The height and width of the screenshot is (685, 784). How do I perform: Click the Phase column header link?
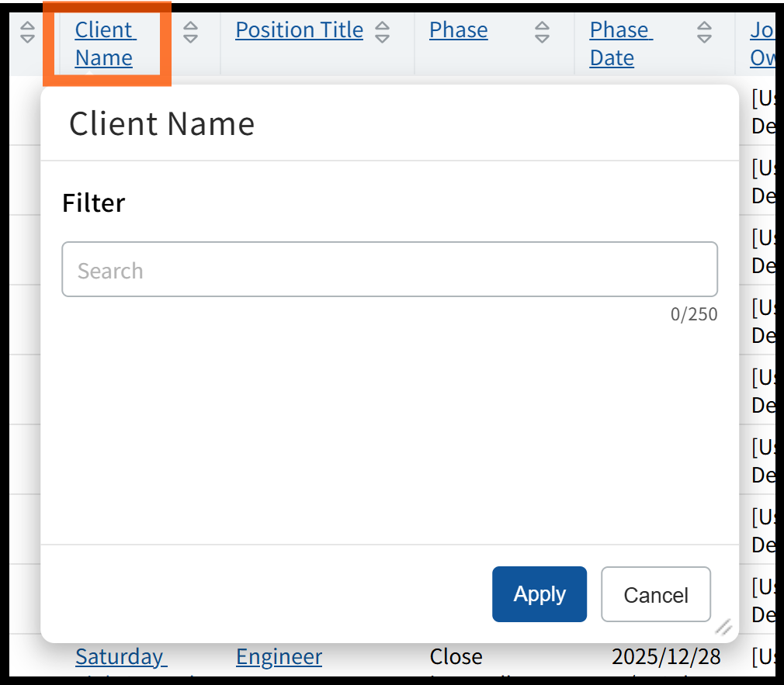(x=458, y=30)
